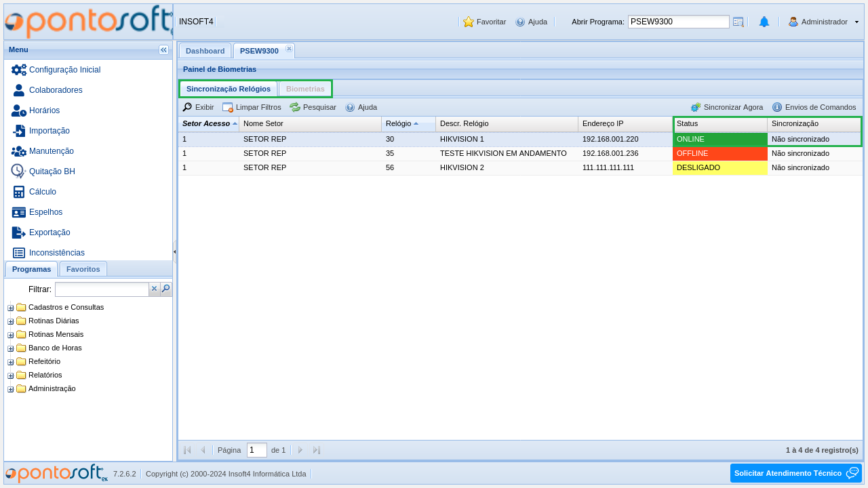Screen dimensions: 868x488
Task: Click the red OFFLINE status cell
Action: [x=719, y=153]
